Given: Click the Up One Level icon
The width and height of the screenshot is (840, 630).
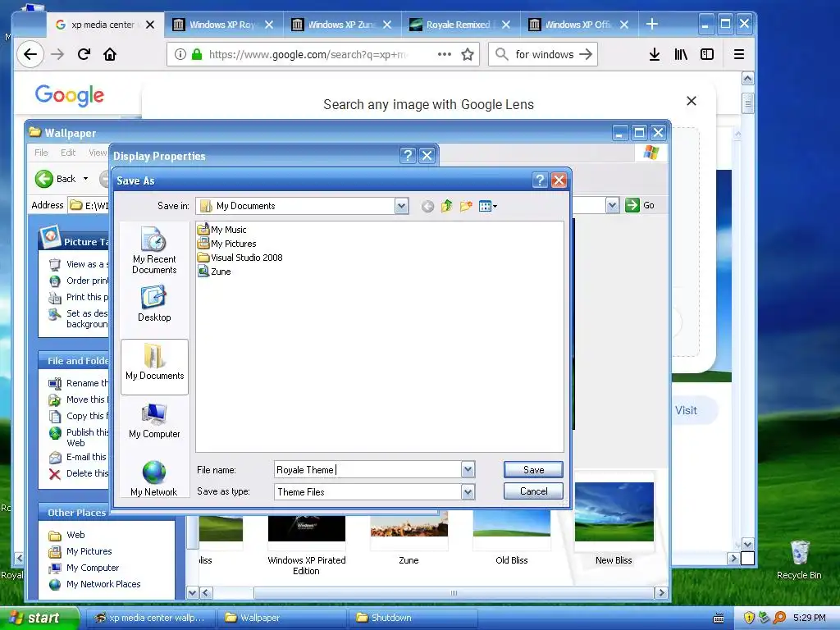Looking at the screenshot, I should coord(446,206).
